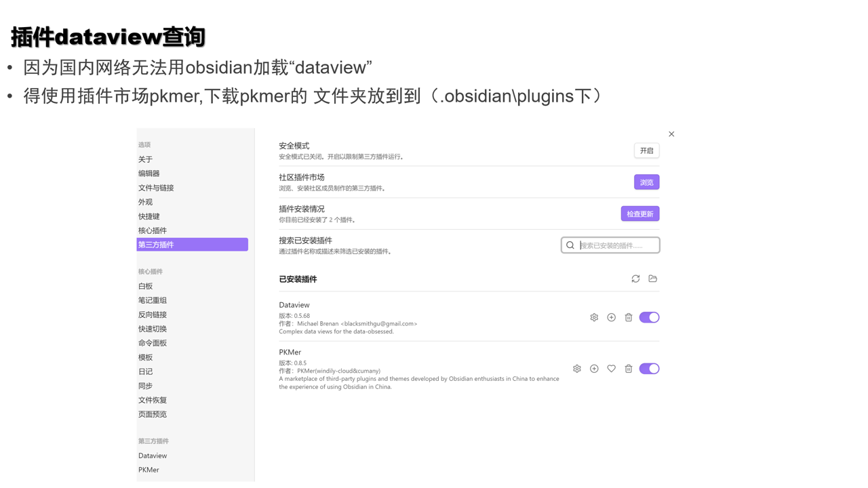Click the plus icon in Dataview row

click(611, 317)
